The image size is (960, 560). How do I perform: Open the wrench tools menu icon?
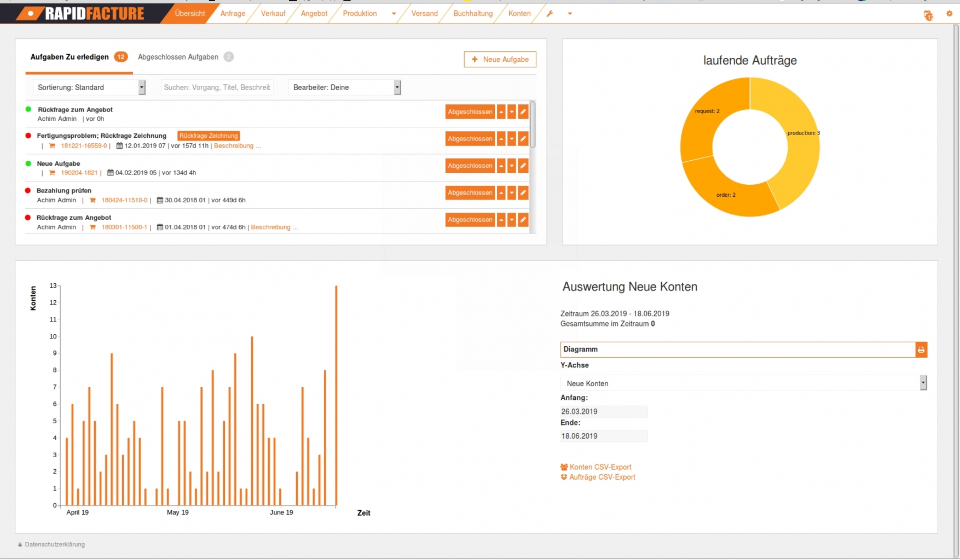click(x=550, y=14)
